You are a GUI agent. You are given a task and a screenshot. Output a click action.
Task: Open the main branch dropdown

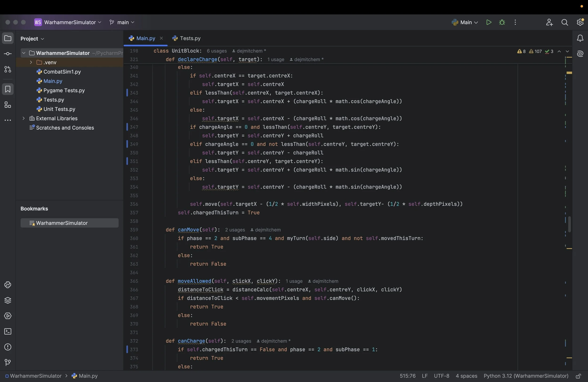[122, 22]
